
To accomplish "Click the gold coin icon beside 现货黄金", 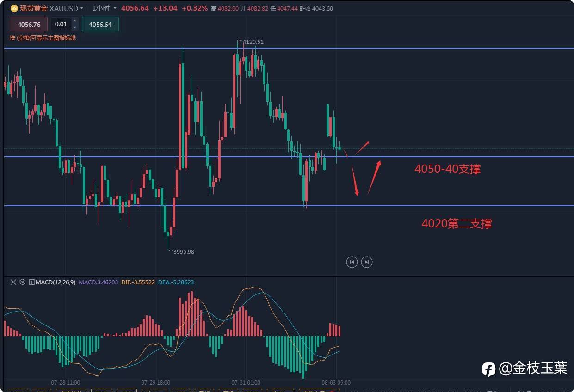I will [14, 8].
